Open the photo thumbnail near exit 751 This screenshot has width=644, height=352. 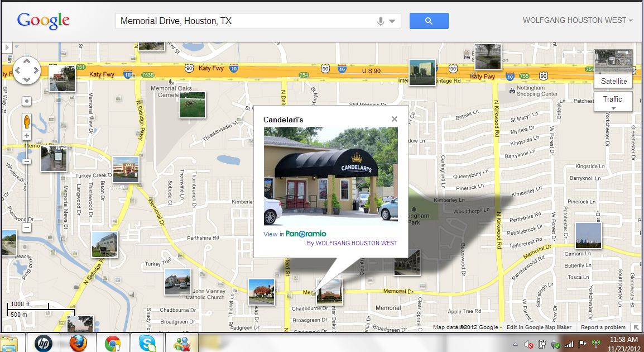pos(62,78)
